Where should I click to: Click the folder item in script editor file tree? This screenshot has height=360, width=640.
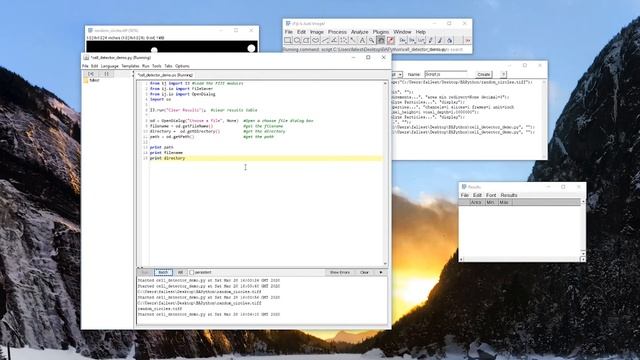[x=92, y=80]
